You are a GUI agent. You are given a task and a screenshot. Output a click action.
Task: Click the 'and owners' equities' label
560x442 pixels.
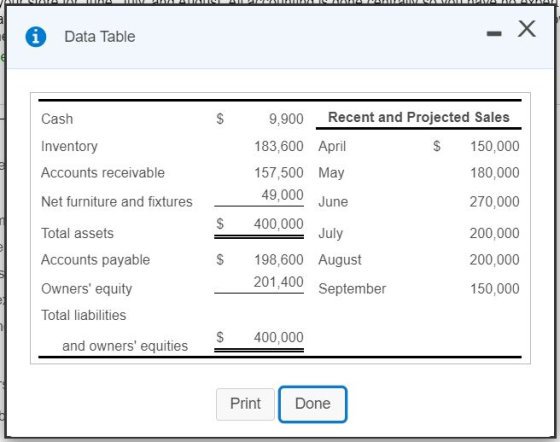tap(125, 346)
